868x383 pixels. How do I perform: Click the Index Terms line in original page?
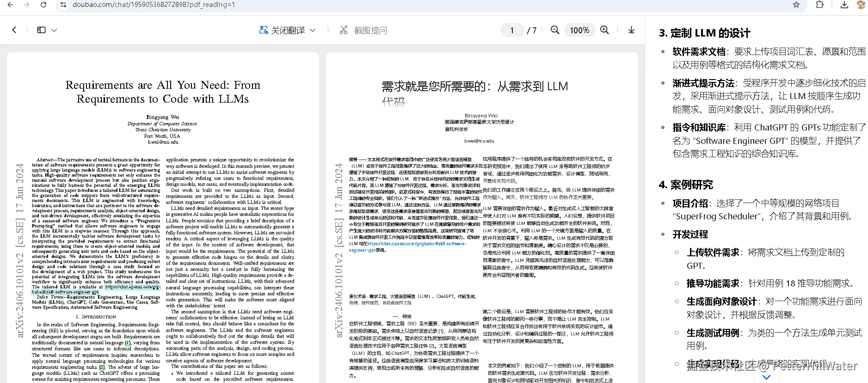(96, 302)
